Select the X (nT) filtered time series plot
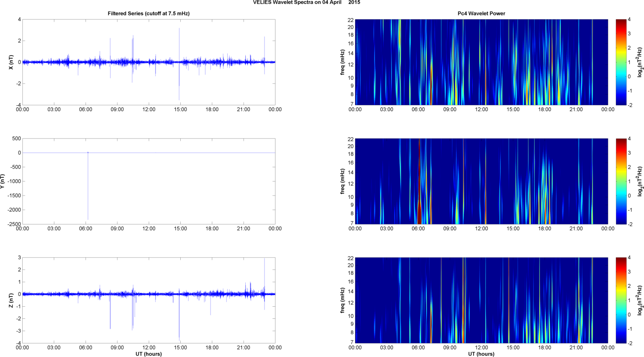 pyautogui.click(x=148, y=62)
